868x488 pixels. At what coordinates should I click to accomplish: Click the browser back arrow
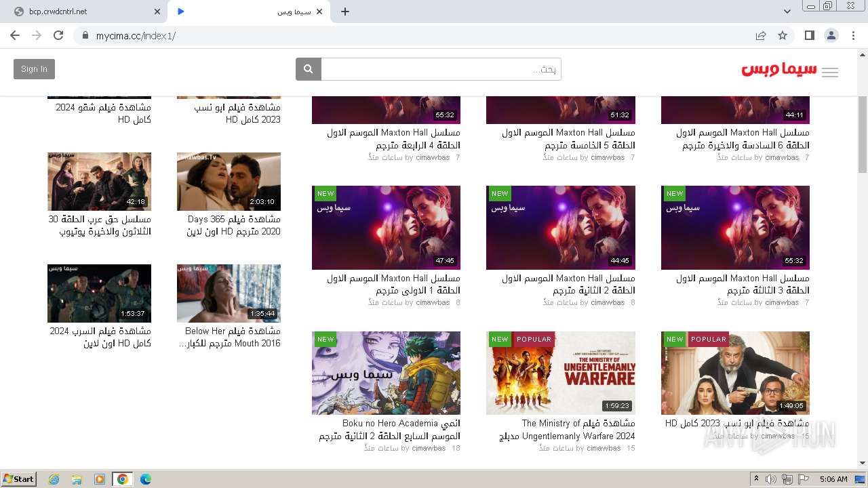tap(15, 35)
